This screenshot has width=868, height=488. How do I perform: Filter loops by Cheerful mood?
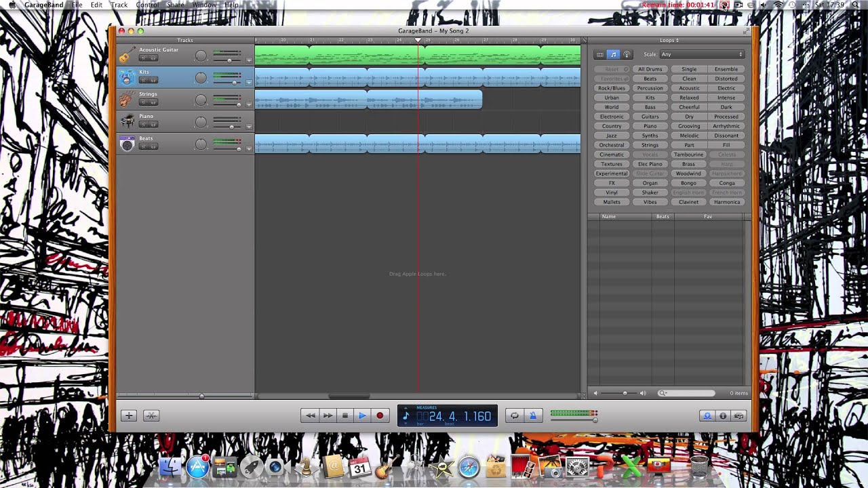689,107
